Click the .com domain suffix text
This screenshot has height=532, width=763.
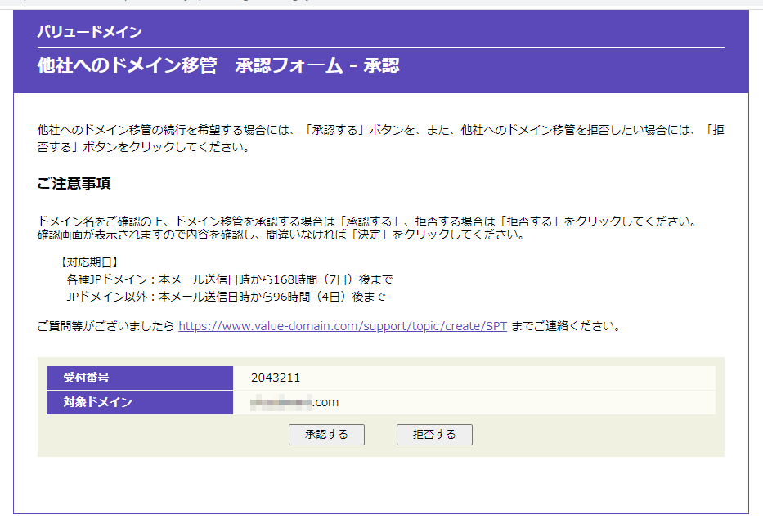pos(325,402)
